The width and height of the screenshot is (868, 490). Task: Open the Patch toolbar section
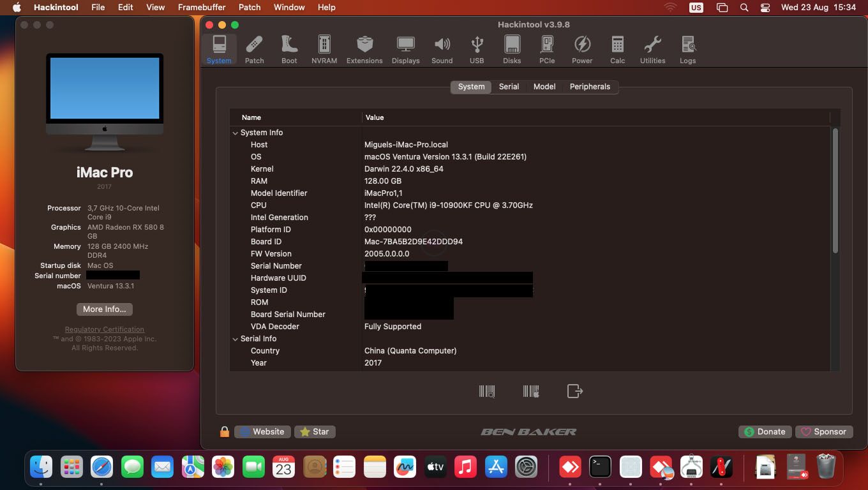click(x=254, y=50)
